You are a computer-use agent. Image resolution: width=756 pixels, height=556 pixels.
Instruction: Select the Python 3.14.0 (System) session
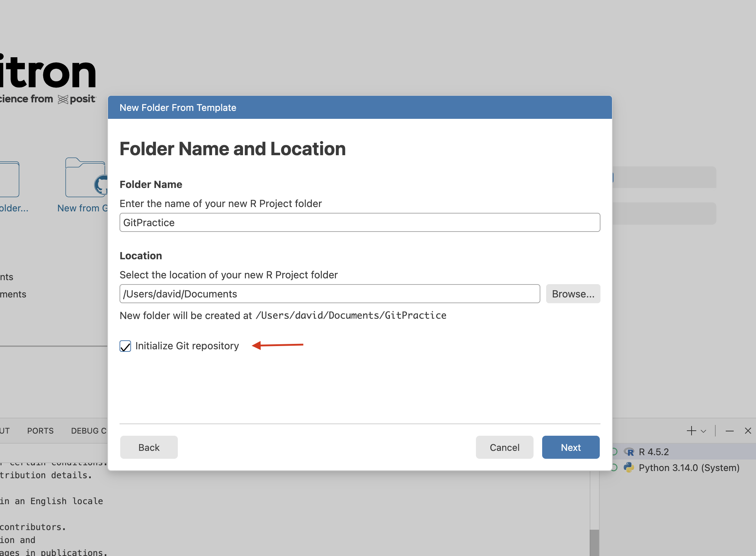689,467
